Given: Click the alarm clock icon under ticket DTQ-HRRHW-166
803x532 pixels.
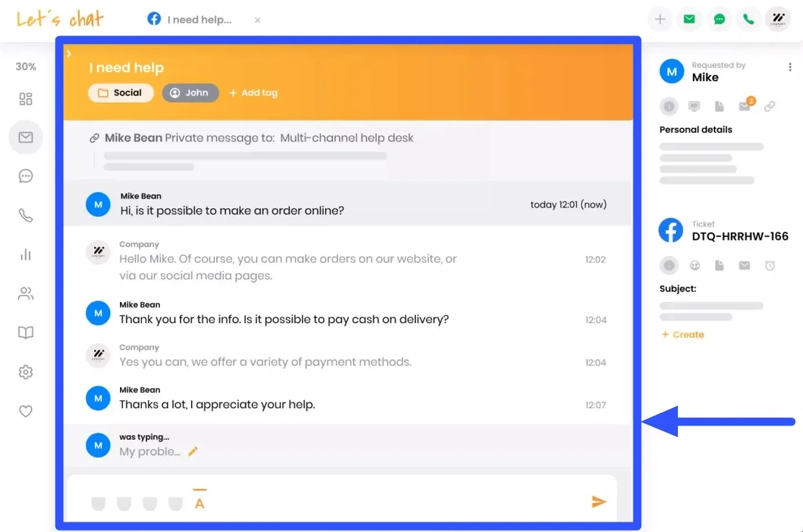Looking at the screenshot, I should [769, 265].
